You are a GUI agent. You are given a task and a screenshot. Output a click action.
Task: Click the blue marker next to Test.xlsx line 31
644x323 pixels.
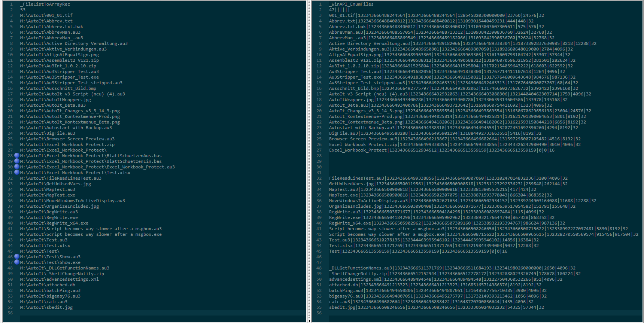tap(16, 173)
